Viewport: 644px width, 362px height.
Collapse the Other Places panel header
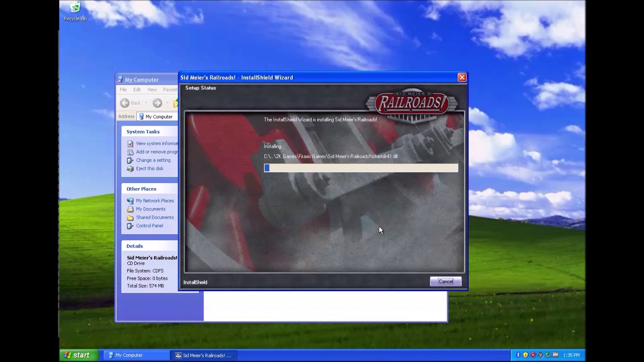point(149,189)
